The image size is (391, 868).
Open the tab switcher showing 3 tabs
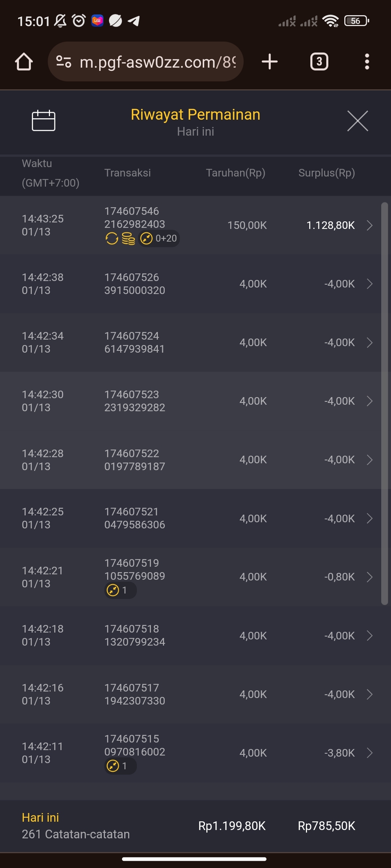(x=319, y=62)
